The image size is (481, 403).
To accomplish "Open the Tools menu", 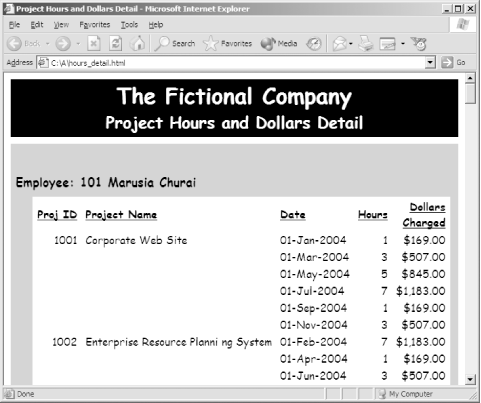I will 129,25.
